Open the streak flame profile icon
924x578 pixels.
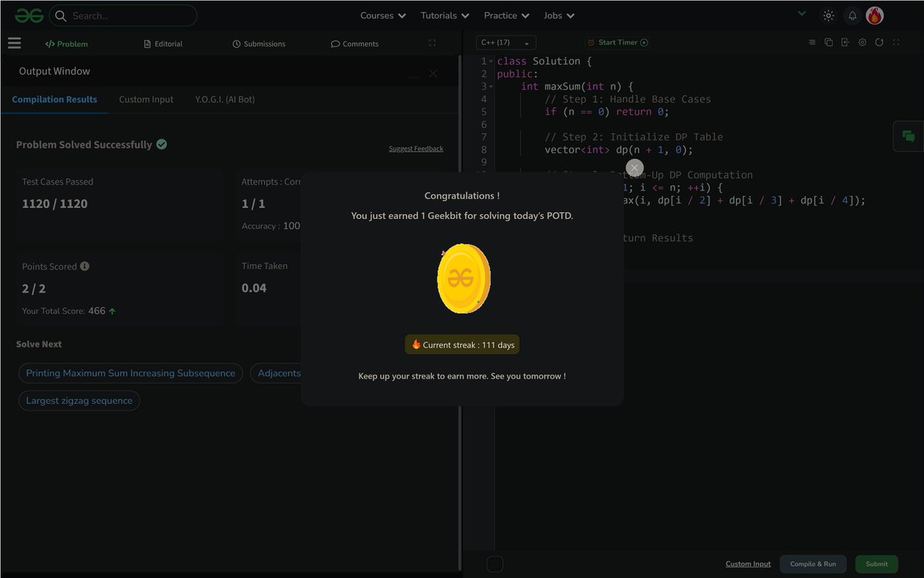point(875,15)
